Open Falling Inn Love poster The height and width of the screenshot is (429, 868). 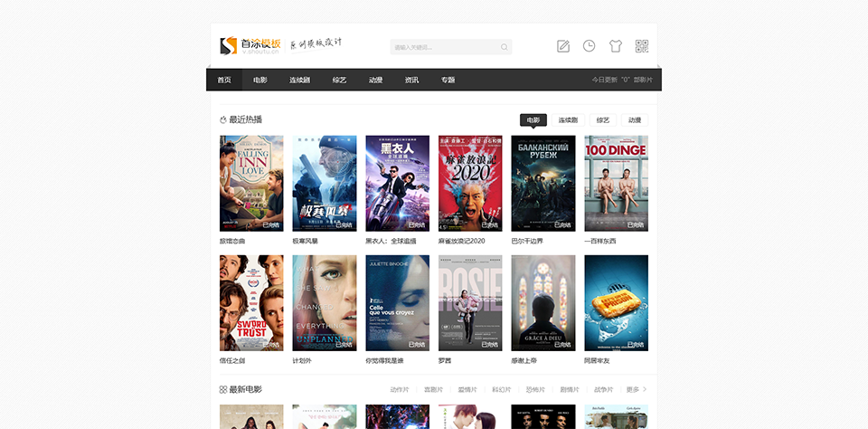pyautogui.click(x=251, y=184)
